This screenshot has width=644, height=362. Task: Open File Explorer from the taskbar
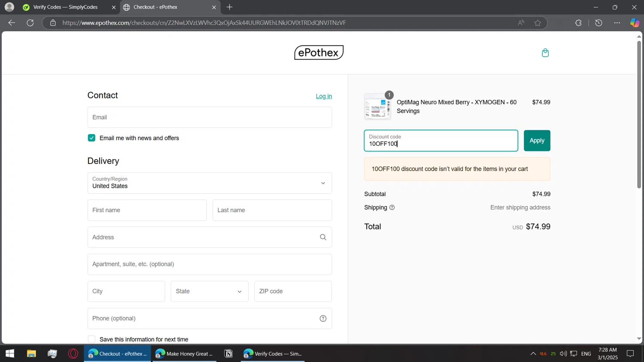coord(31,354)
